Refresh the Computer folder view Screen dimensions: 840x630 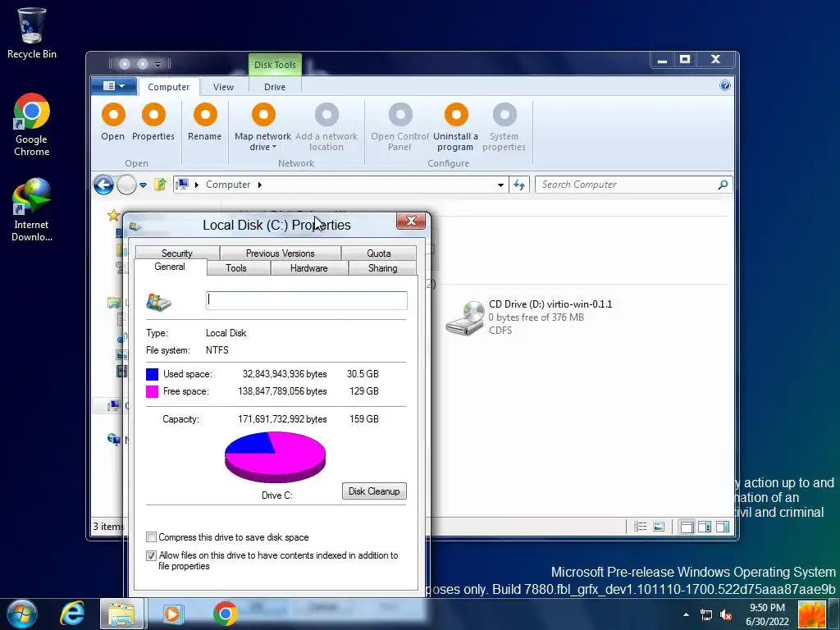pyautogui.click(x=519, y=185)
